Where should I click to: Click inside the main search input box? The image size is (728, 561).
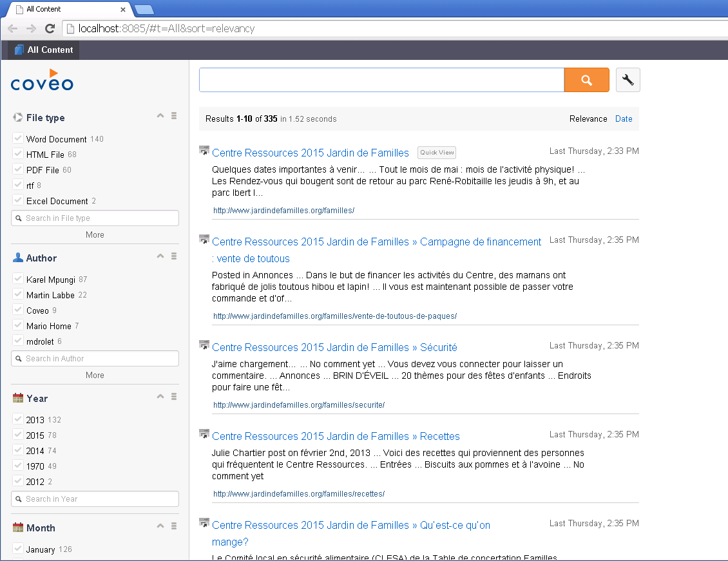[380, 79]
